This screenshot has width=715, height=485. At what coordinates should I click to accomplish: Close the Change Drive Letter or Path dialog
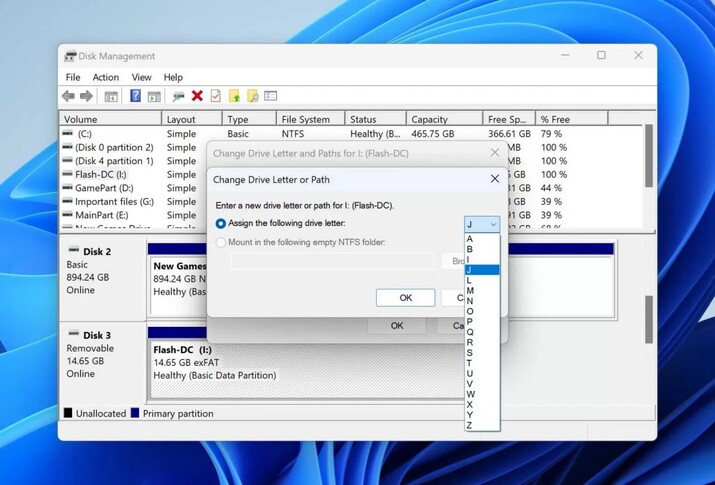pyautogui.click(x=494, y=179)
